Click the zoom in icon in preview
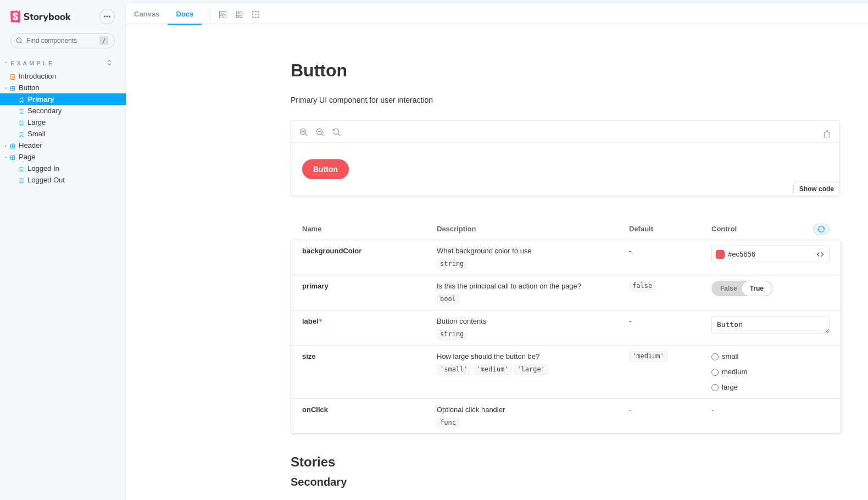868x500 pixels. 303,132
